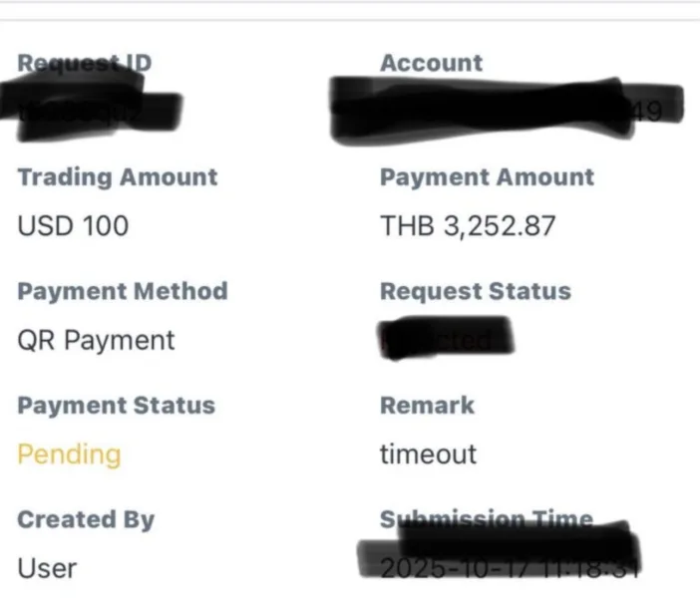Click the Remark label
Viewport: 700px width, 598px height.
point(427,406)
